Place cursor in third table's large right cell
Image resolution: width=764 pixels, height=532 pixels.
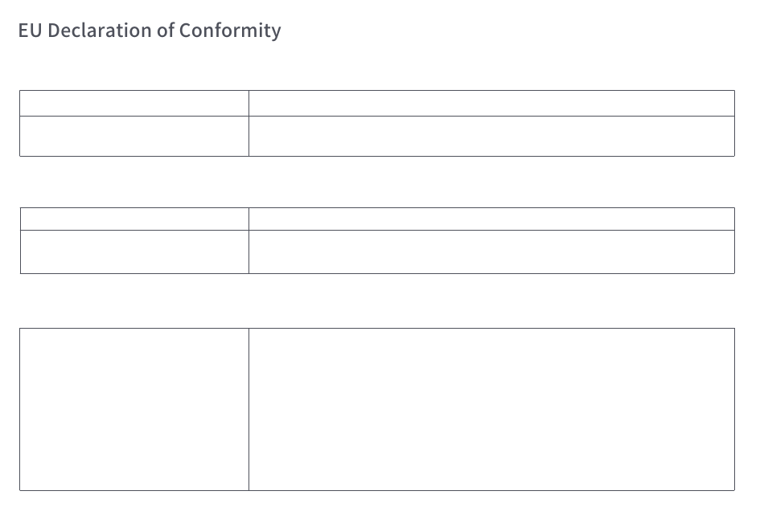[491, 409]
